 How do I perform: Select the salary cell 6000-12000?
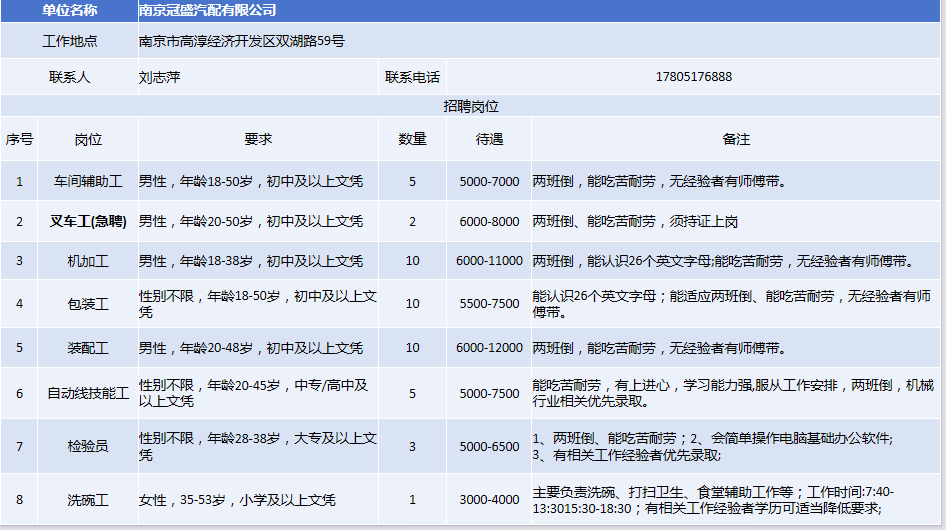(489, 348)
